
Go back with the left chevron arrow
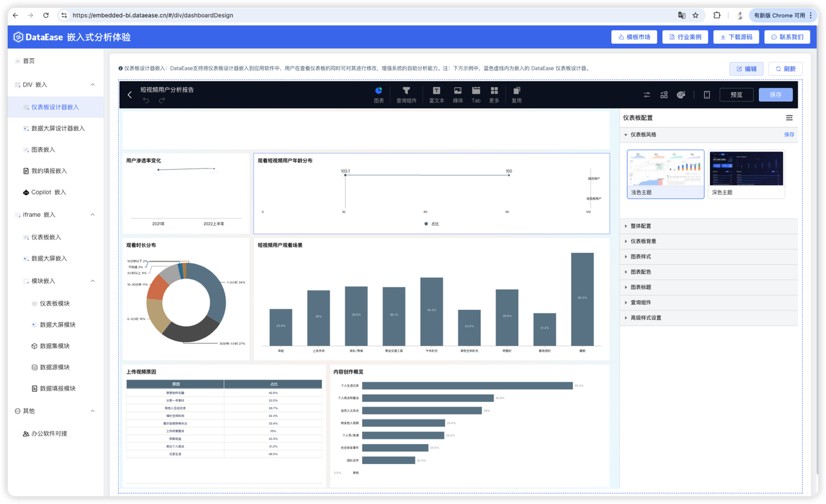(130, 95)
